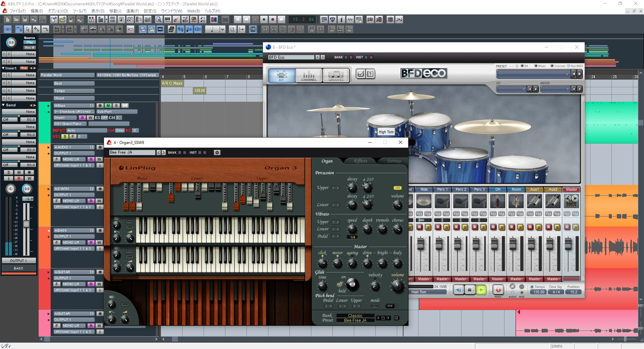Click the Ride channel cymbal thumbnail
The height and width of the screenshot is (349, 644).
coord(424,201)
